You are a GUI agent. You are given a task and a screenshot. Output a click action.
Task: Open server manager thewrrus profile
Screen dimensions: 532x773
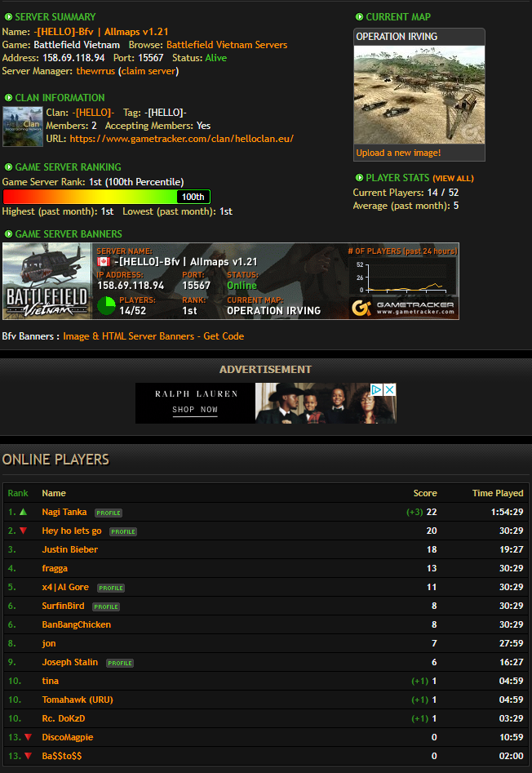pos(95,71)
